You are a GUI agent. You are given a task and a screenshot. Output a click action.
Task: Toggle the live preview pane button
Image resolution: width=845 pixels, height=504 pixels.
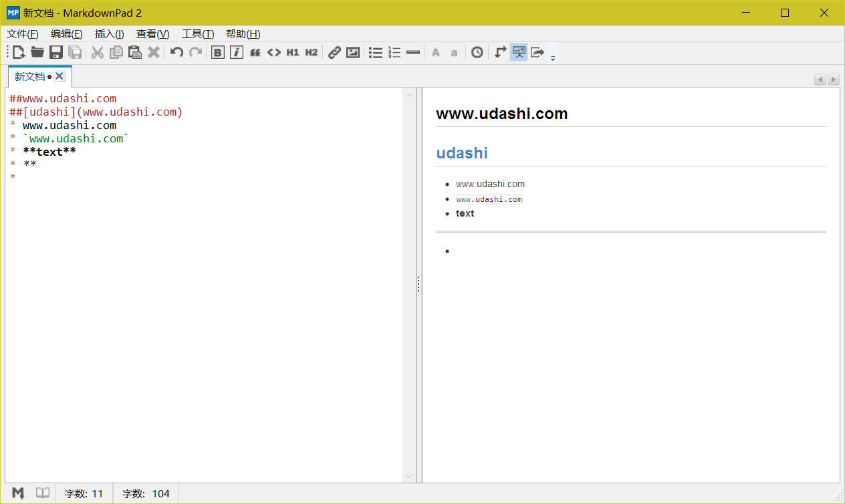[519, 52]
